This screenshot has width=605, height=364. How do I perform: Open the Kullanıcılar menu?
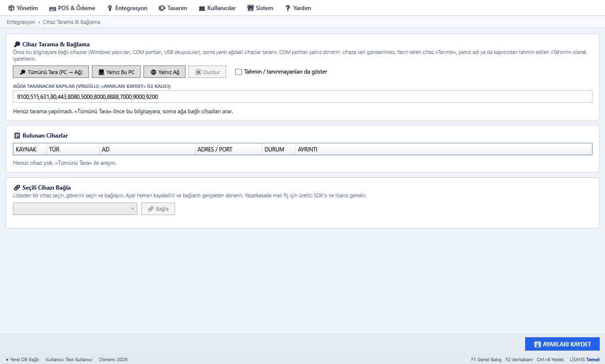(x=217, y=8)
